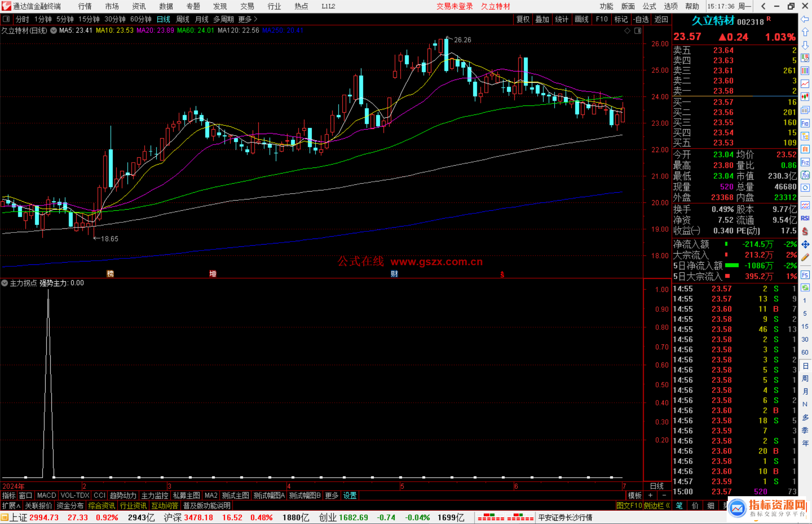Click the yellow index icon in status bar
812x524 pixels.
pos(5,518)
